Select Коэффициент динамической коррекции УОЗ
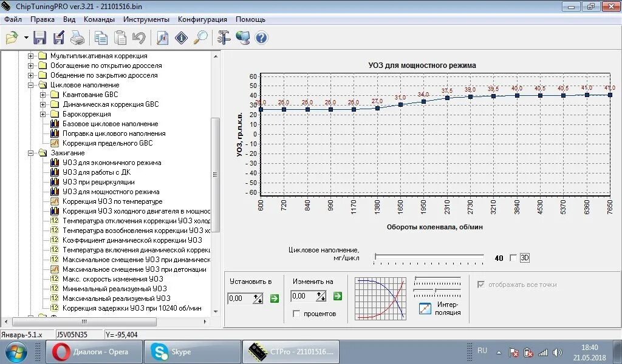 [x=132, y=240]
